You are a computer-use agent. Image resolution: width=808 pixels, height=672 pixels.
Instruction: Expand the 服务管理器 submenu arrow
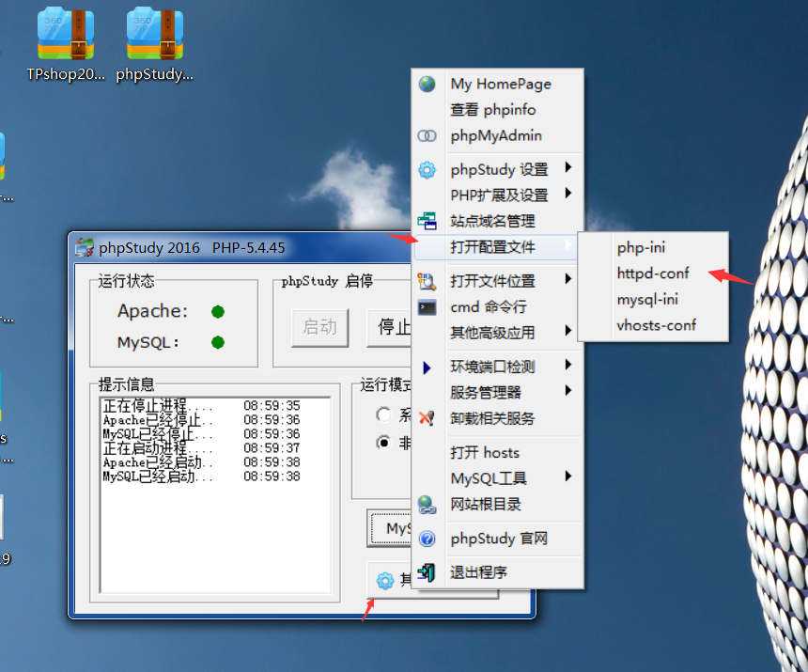pos(567,390)
